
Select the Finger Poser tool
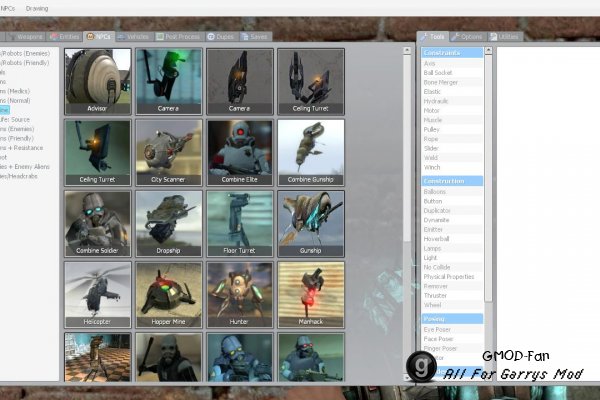(x=452, y=349)
